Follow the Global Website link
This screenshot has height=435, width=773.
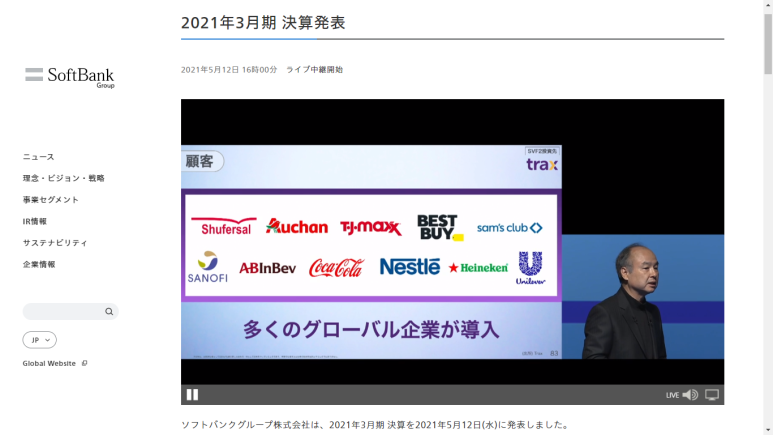coord(49,363)
